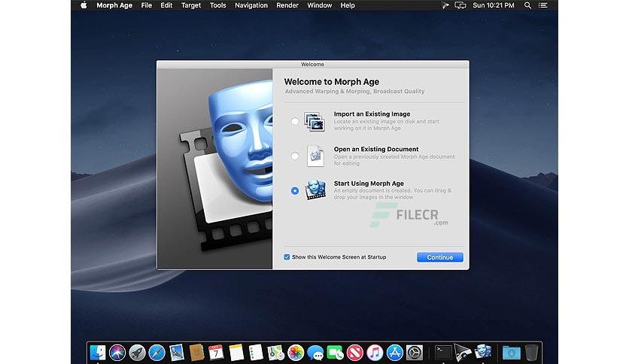The image size is (629, 364).
Task: Open the Morph Age application menu
Action: pos(114,5)
